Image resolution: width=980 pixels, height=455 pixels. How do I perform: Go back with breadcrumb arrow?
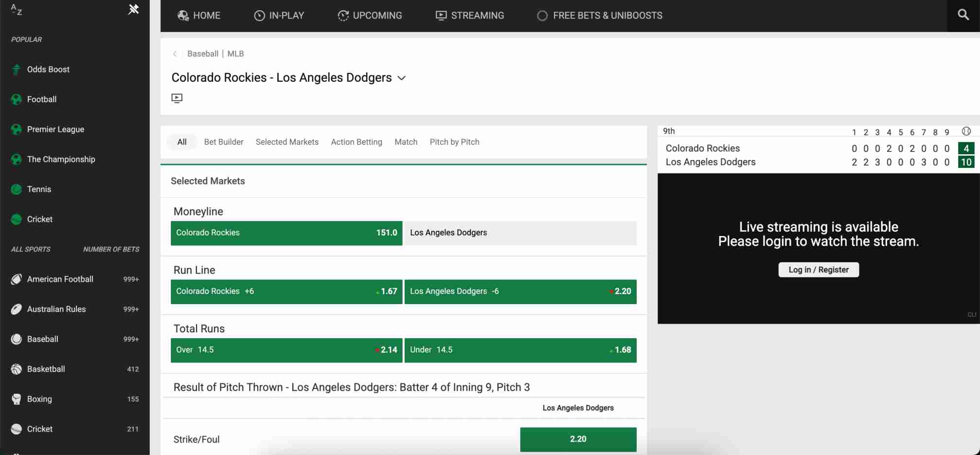[175, 54]
